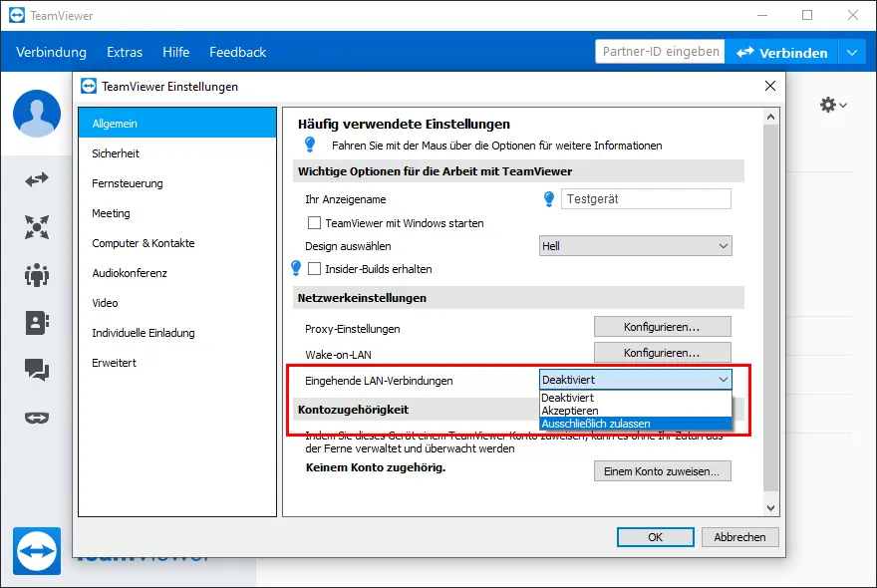Click the Eingehende LAN-Verbindungen combo box
Image resolution: width=877 pixels, height=588 pixels.
[x=636, y=380]
